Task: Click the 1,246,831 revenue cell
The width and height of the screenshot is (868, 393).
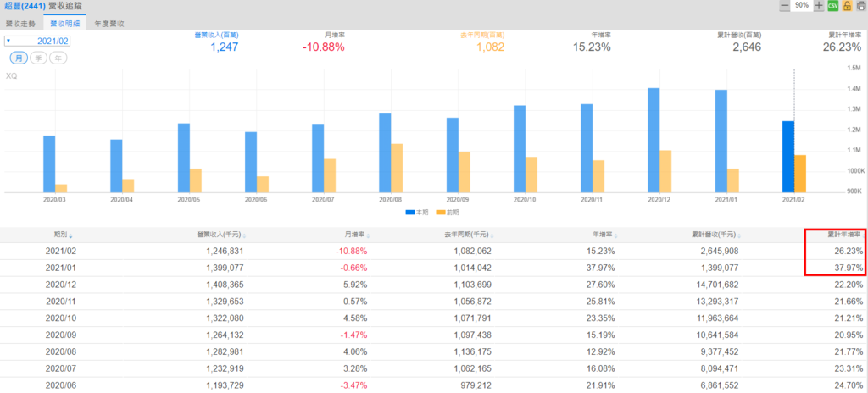Action: pyautogui.click(x=224, y=251)
